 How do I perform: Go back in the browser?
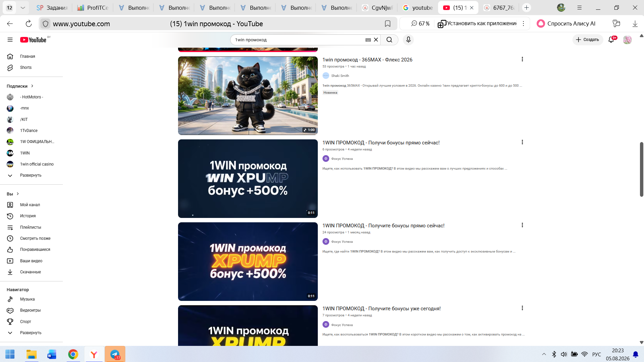point(10,24)
